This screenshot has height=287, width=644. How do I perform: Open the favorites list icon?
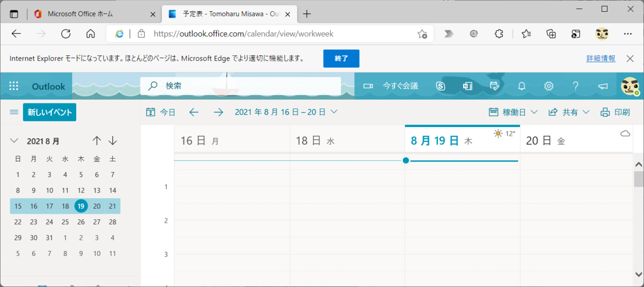click(526, 34)
